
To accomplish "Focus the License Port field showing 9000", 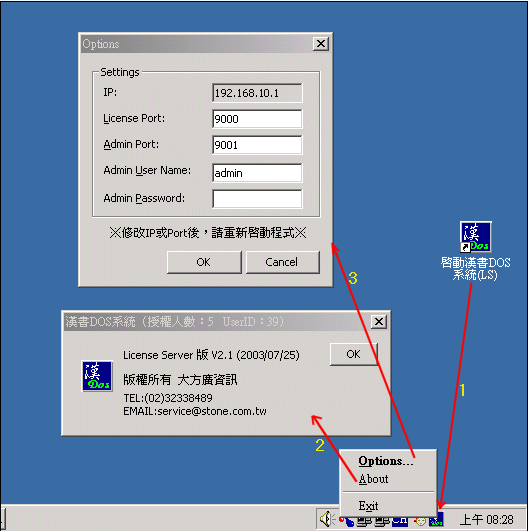I will pyautogui.click(x=257, y=119).
